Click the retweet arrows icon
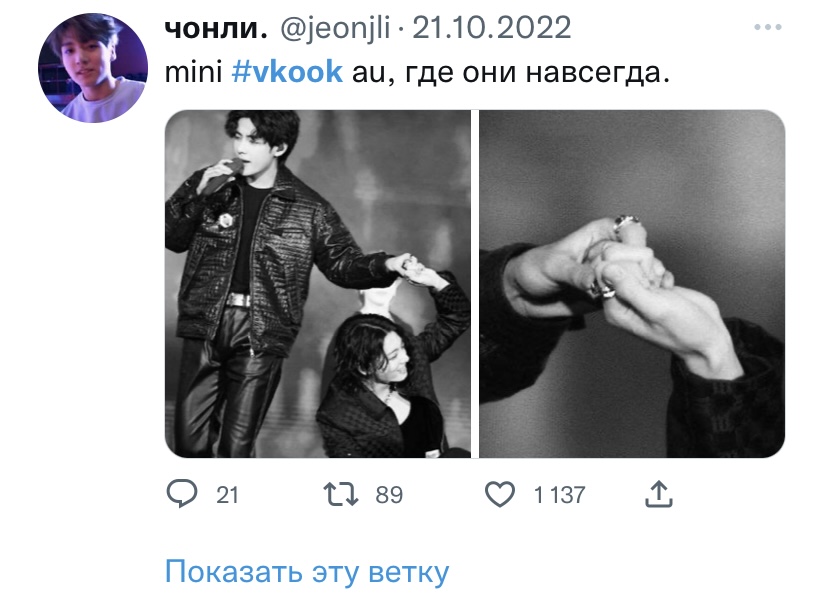 point(341,495)
